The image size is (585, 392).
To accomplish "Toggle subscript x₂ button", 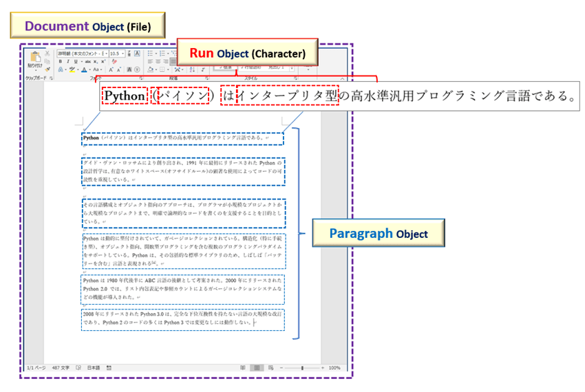I will [x=96, y=61].
